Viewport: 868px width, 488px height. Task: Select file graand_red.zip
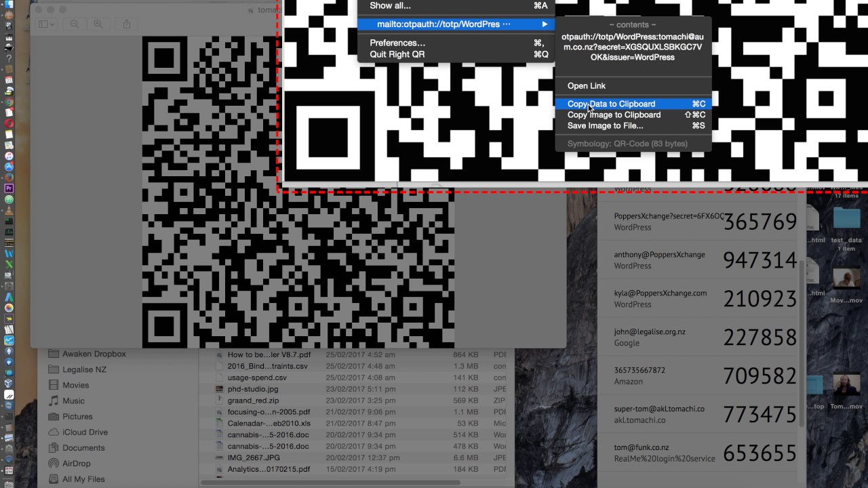pyautogui.click(x=253, y=401)
